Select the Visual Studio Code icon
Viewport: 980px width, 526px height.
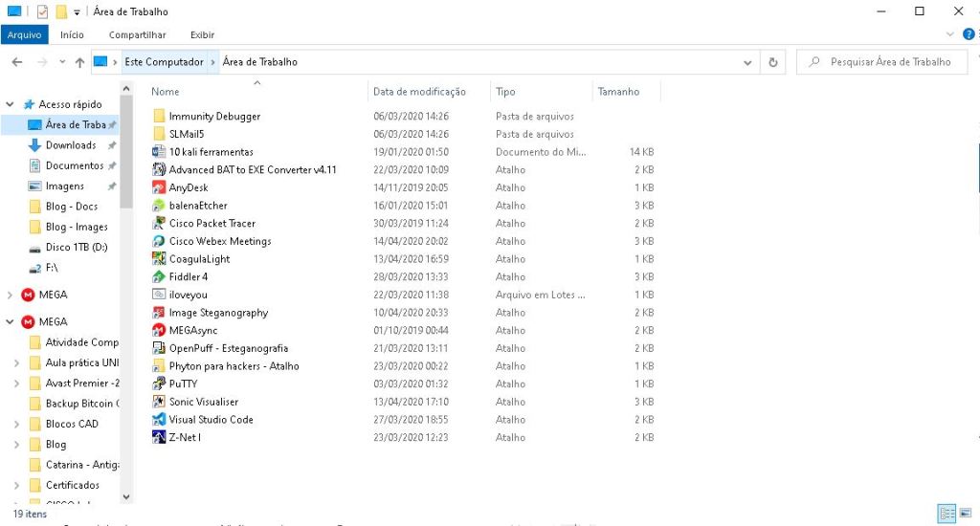[x=160, y=419]
